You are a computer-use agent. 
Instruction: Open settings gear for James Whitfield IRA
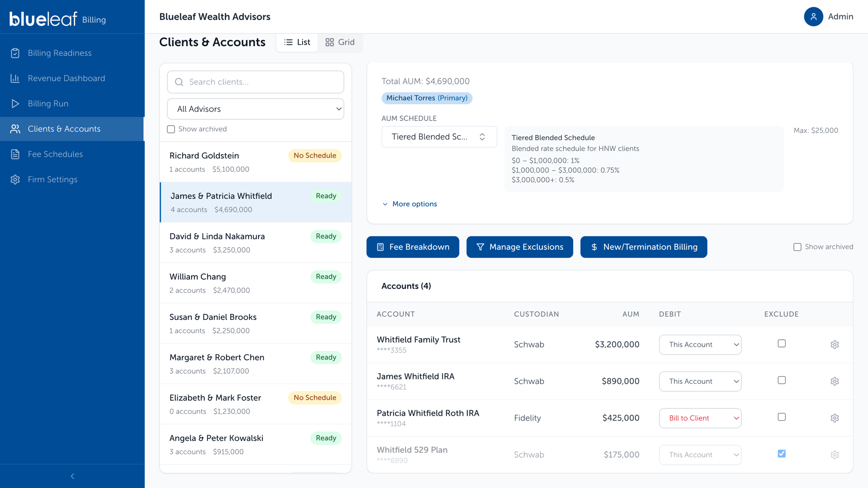pos(835,381)
